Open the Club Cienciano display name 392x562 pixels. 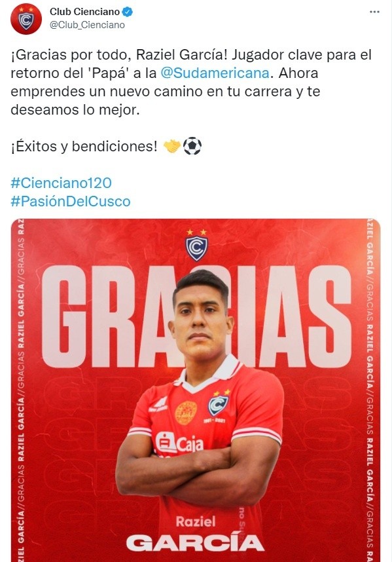(x=84, y=12)
